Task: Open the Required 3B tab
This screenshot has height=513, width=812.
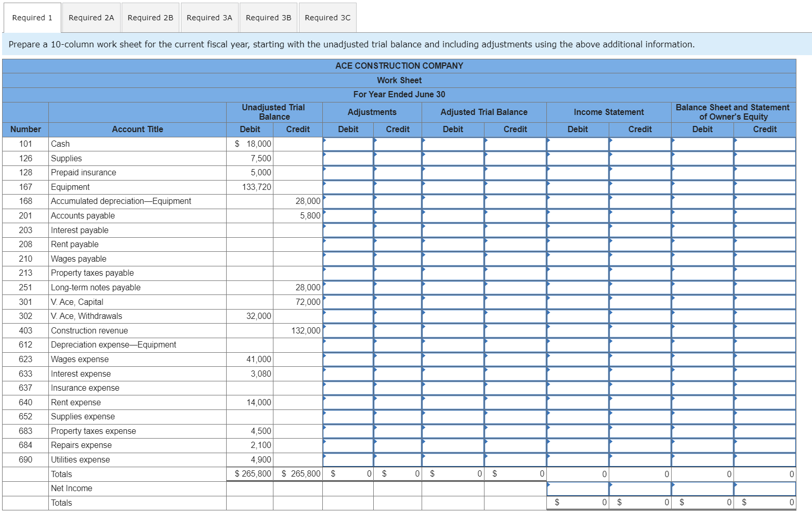Action: click(268, 18)
